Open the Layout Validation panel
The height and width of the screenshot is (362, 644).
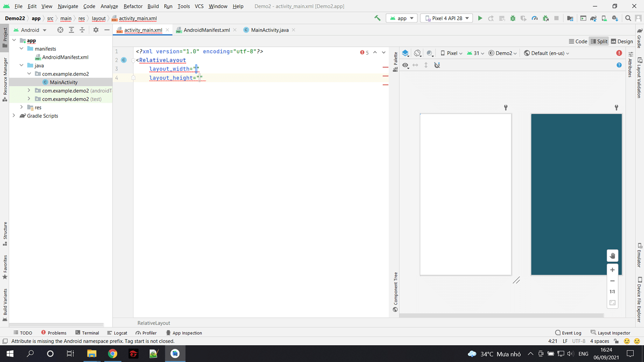coord(640,77)
